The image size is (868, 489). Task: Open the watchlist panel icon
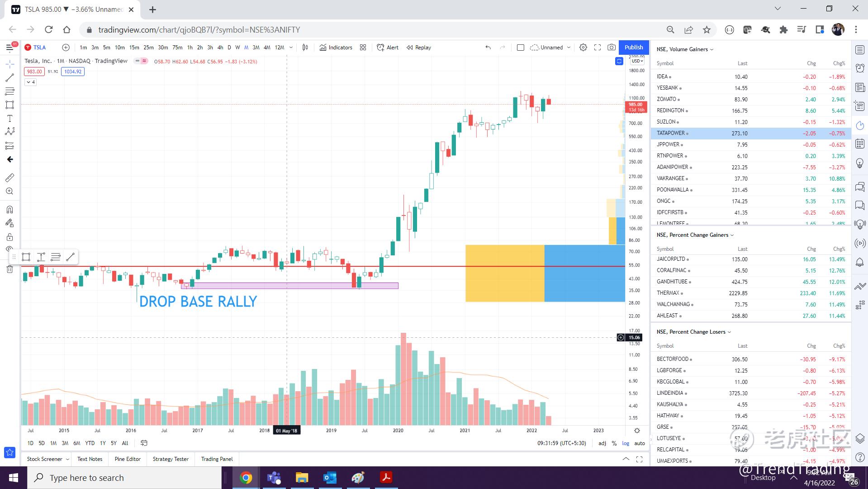(x=860, y=50)
